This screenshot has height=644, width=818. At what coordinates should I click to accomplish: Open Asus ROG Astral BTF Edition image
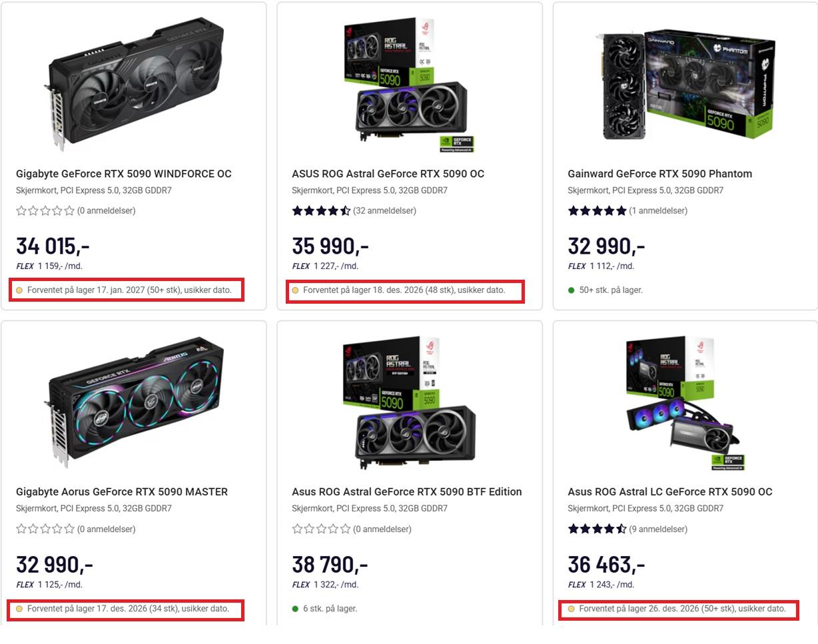tap(408, 401)
